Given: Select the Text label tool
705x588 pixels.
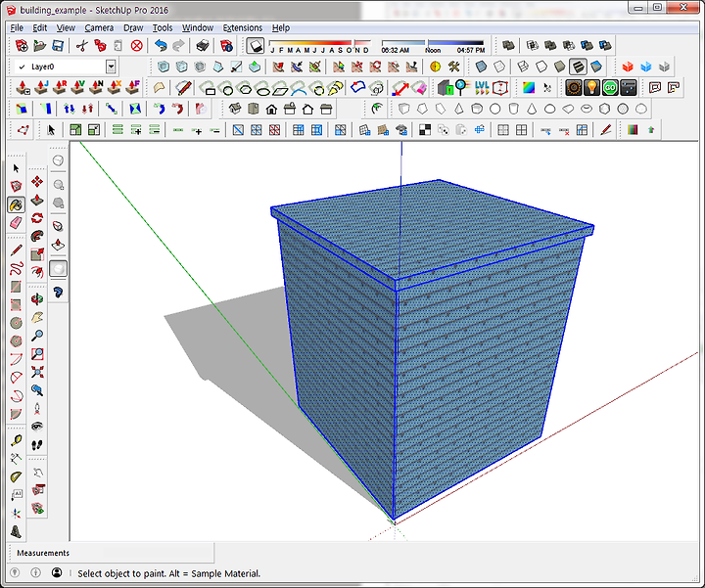Looking at the screenshot, I should pos(17,495).
